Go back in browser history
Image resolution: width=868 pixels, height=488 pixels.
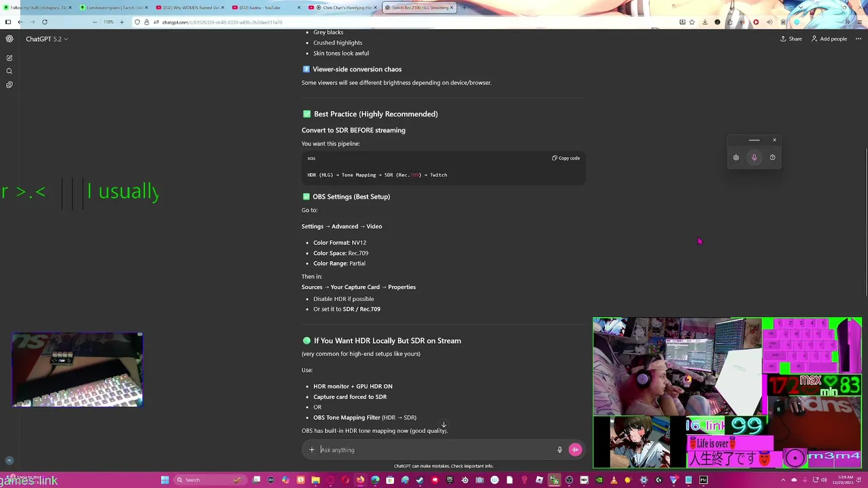coord(20,22)
